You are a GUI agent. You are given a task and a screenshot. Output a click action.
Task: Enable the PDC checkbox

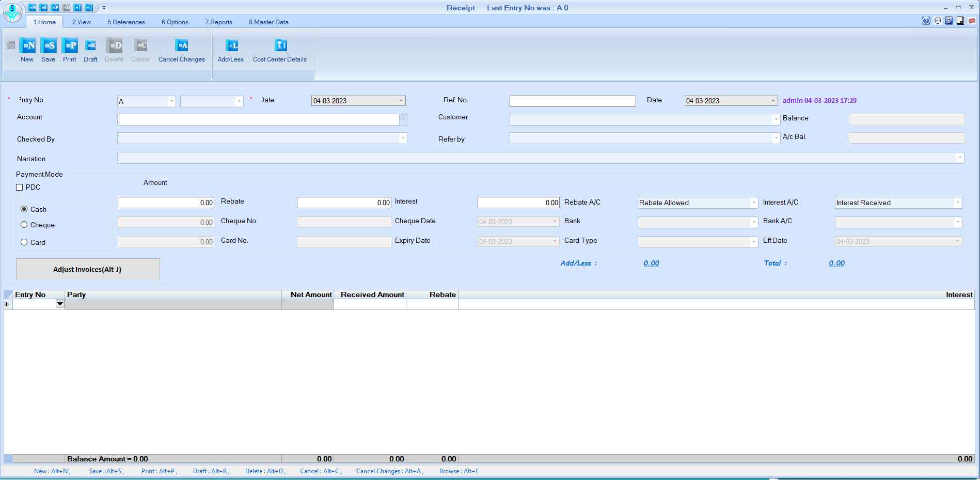(20, 187)
